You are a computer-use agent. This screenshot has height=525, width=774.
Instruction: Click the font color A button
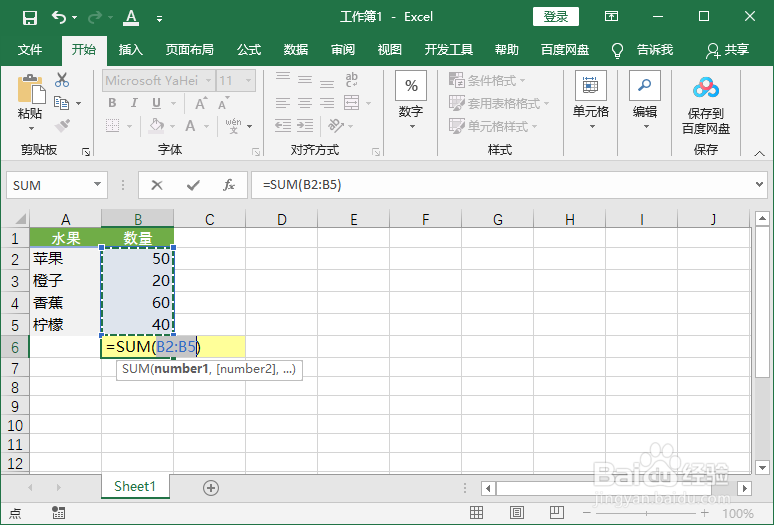190,126
